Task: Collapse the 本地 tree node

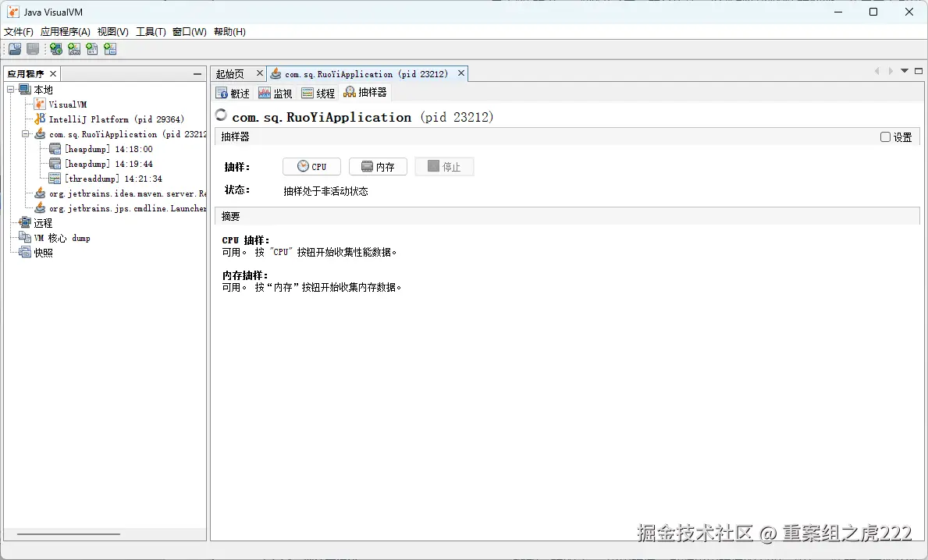Action: tap(11, 90)
